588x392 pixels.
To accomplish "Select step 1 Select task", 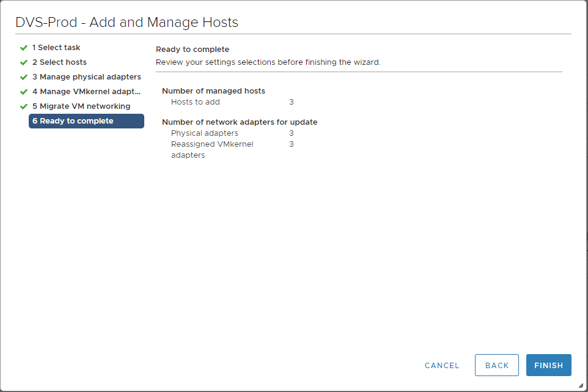I will (x=55, y=47).
